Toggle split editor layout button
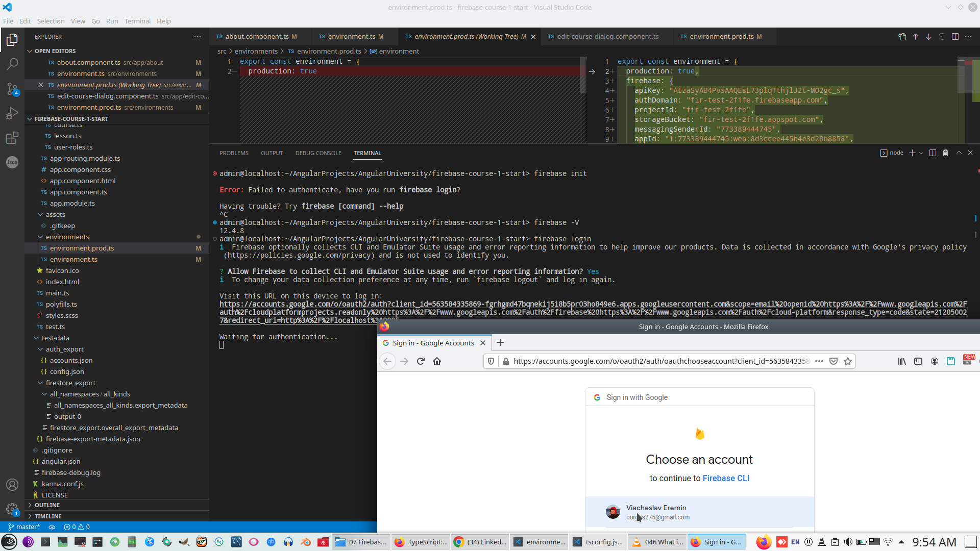980x551 pixels. [x=955, y=37]
